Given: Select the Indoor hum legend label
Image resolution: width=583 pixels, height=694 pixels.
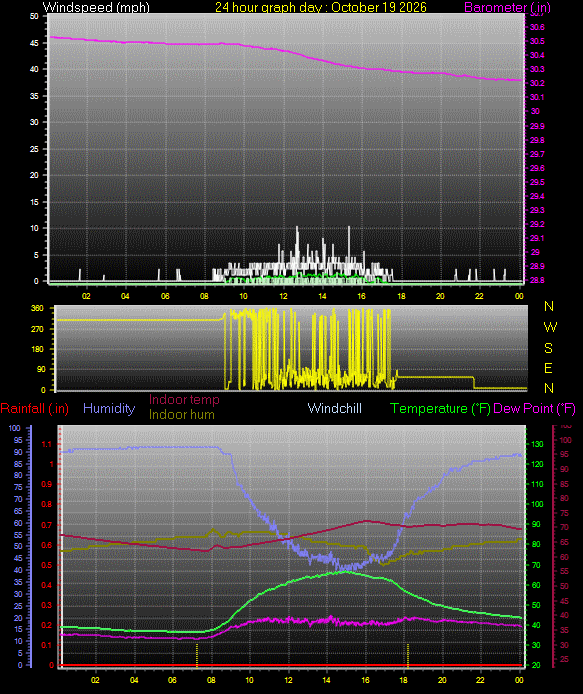Looking at the screenshot, I should pos(181,415).
